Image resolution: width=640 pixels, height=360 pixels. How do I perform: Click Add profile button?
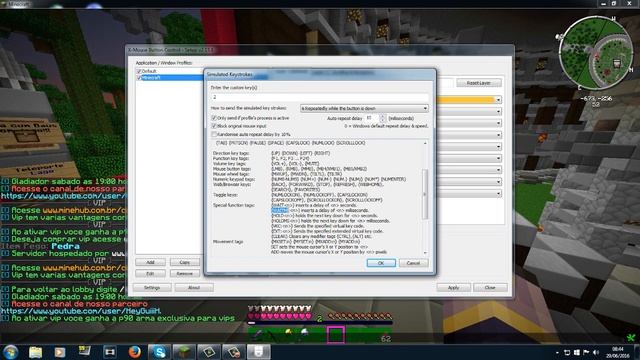(x=151, y=262)
